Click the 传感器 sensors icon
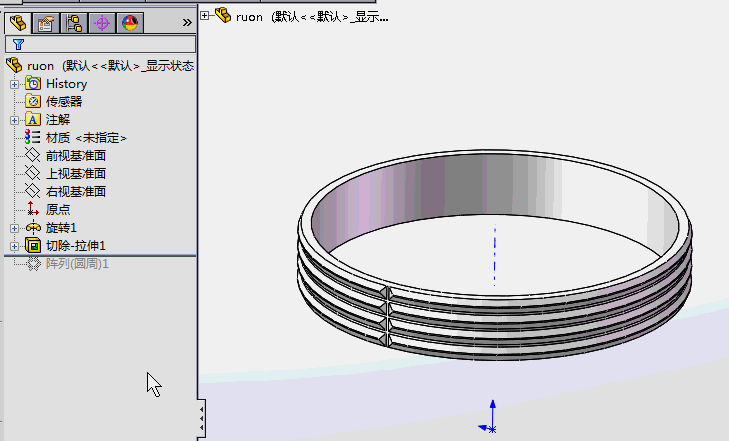Image resolution: width=729 pixels, height=441 pixels. 33,101
